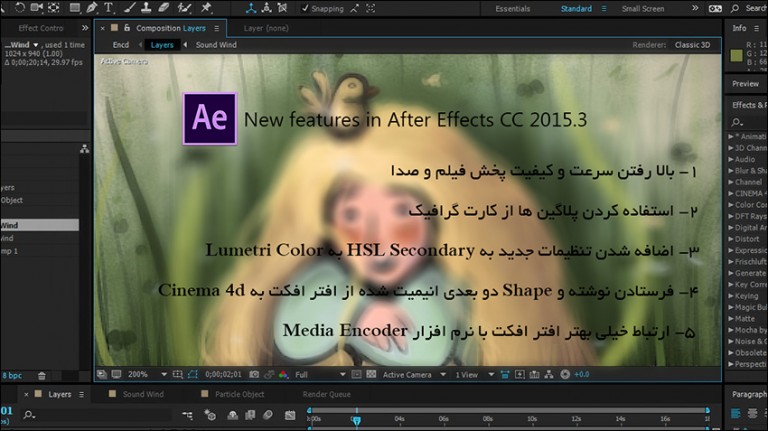Select the Brush tool
This screenshot has height=431, width=768.
[129, 8]
